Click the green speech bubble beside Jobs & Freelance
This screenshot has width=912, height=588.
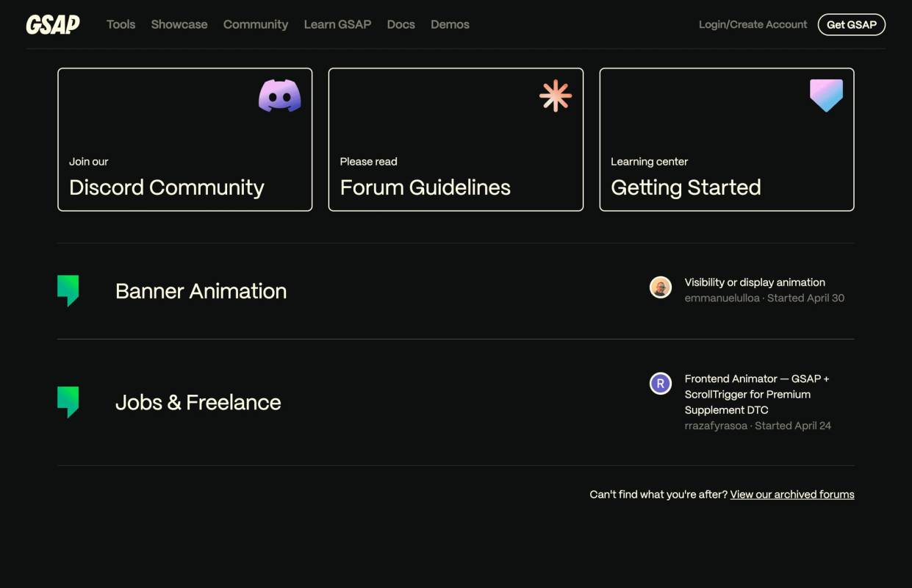tap(68, 402)
